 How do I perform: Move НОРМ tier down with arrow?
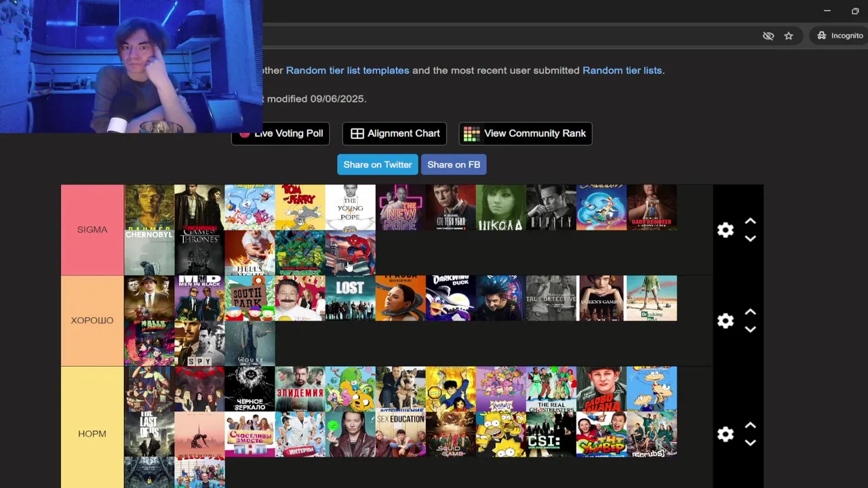click(750, 443)
